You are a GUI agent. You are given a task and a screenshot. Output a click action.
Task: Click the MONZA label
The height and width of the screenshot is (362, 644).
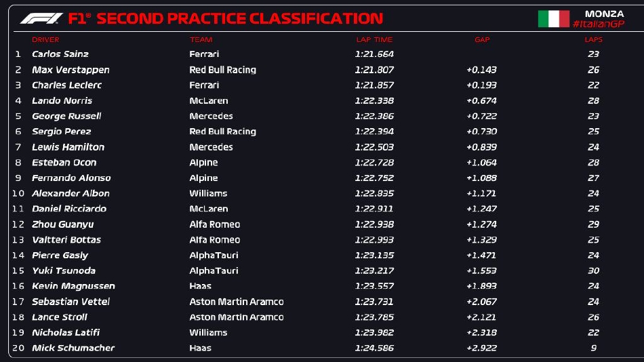coord(603,14)
